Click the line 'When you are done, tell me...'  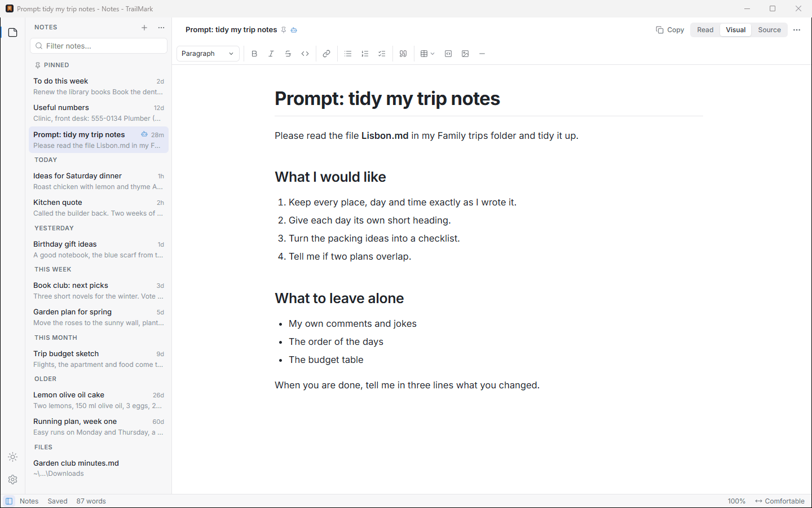407,385
